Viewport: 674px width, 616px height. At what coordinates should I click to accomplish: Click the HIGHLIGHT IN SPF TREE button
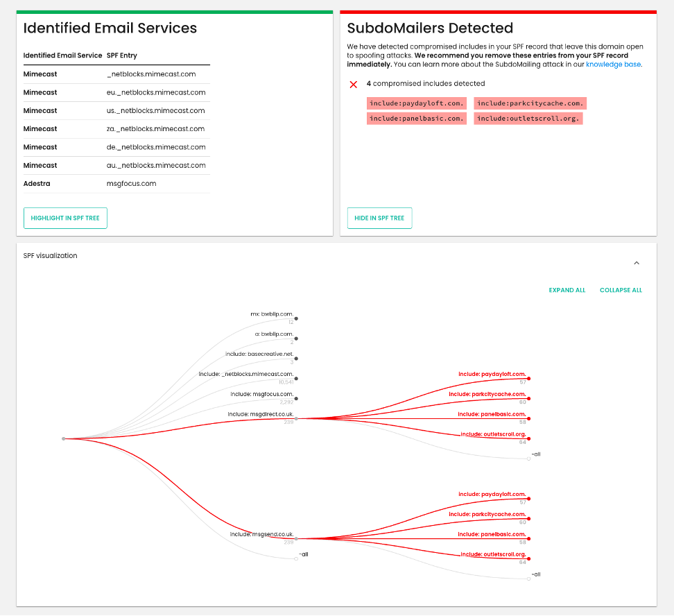65,218
